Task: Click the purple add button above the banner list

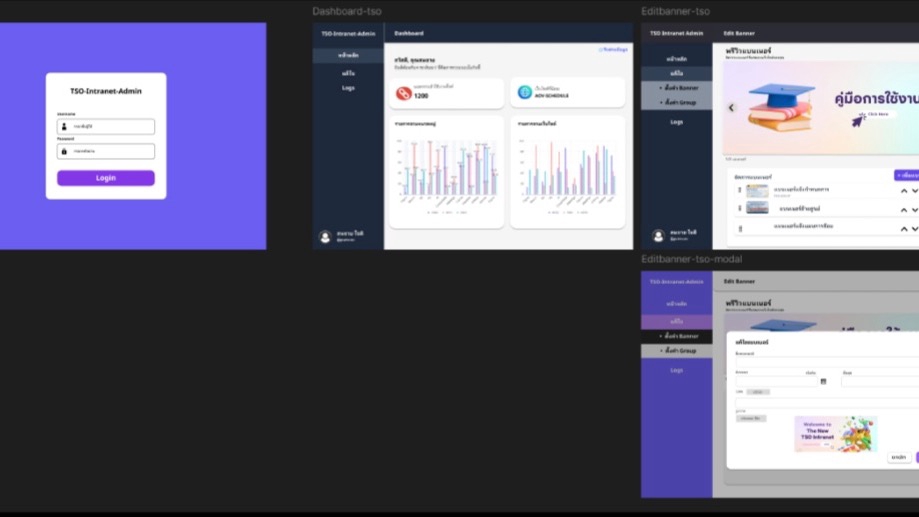Action: 906,175
